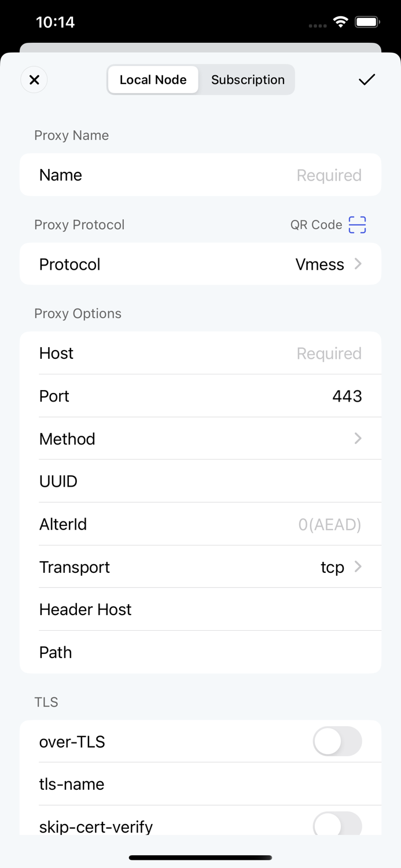Viewport: 401px width, 868px height.
Task: Tap the UUID input row
Action: [x=231, y=481]
